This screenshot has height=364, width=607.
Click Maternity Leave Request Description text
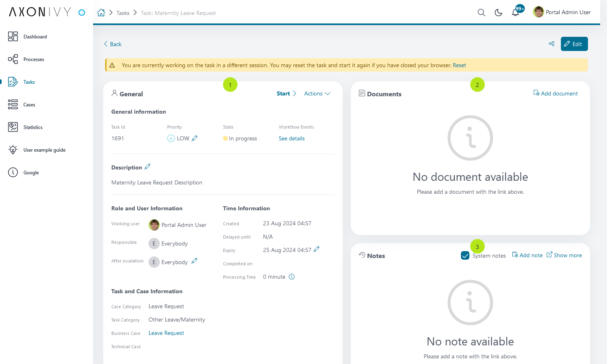click(157, 182)
